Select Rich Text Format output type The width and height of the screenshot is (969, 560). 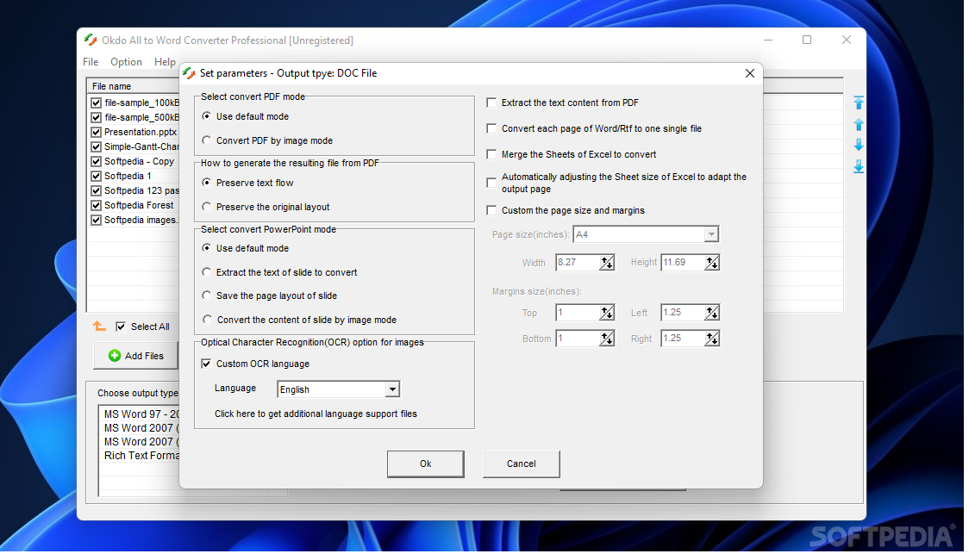point(142,457)
